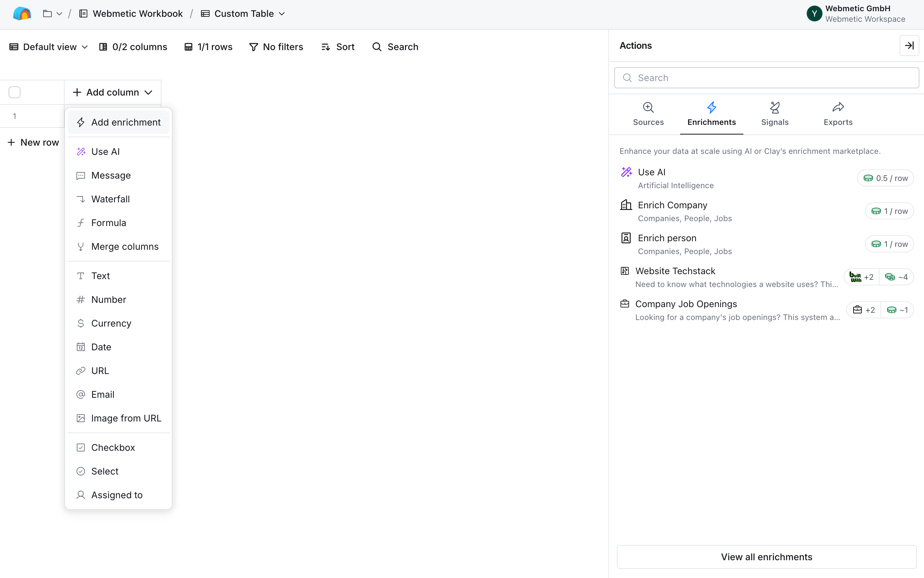Image resolution: width=924 pixels, height=578 pixels.
Task: Click the 0.5 / row credit badge
Action: click(885, 179)
